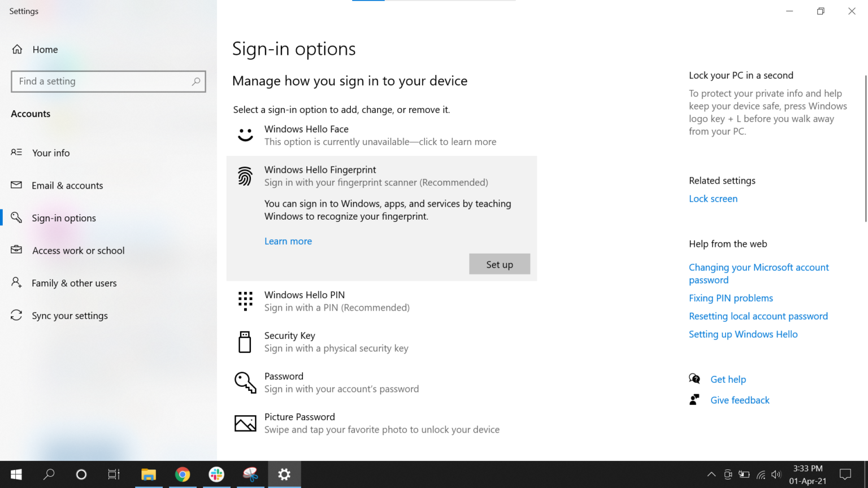This screenshot has width=868, height=488.
Task: Click the Give feedback icon
Action: (695, 399)
